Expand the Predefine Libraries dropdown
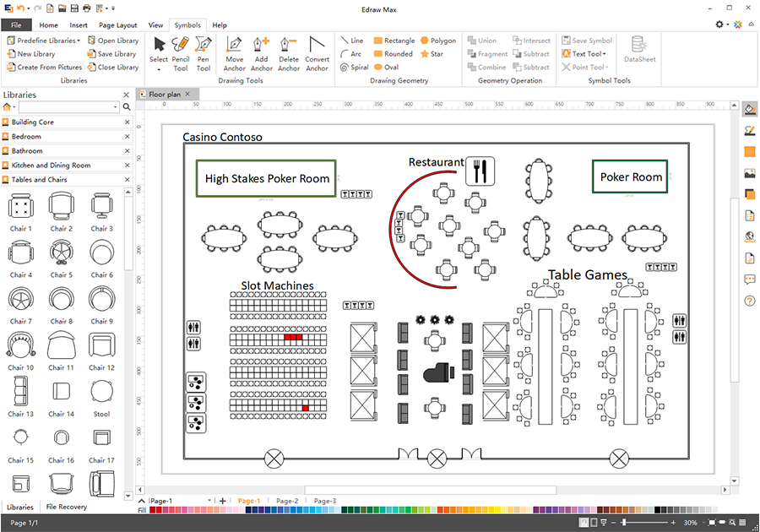Viewport: 760px width, 532px height. tap(79, 41)
